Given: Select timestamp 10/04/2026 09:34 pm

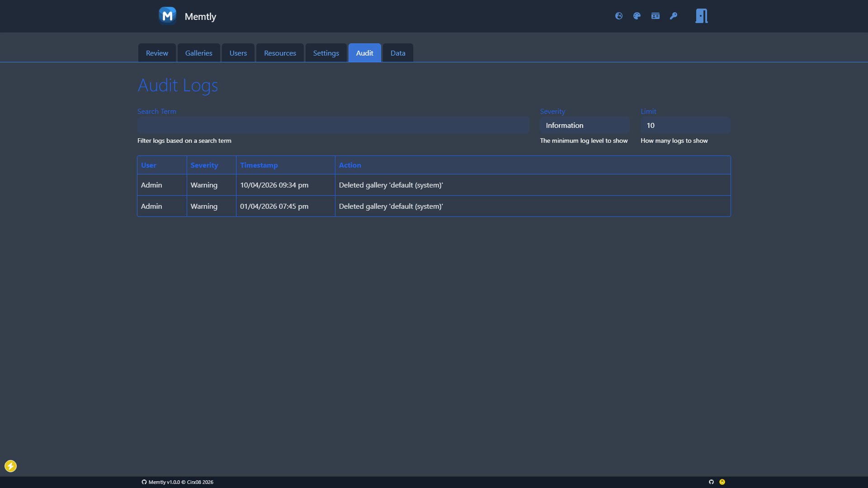Looking at the screenshot, I should tap(274, 185).
